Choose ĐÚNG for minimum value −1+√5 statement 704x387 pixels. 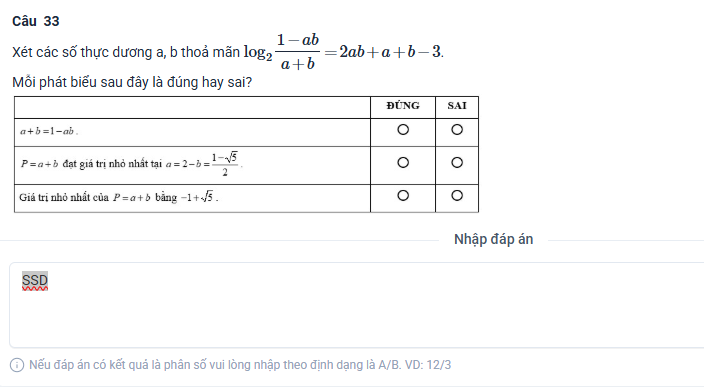[x=403, y=196]
